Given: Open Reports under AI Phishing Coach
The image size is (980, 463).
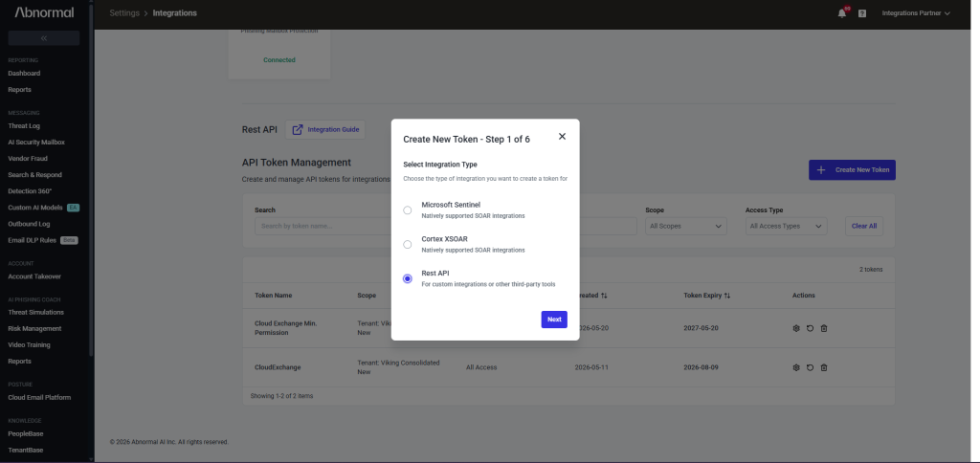Looking at the screenshot, I should (19, 362).
